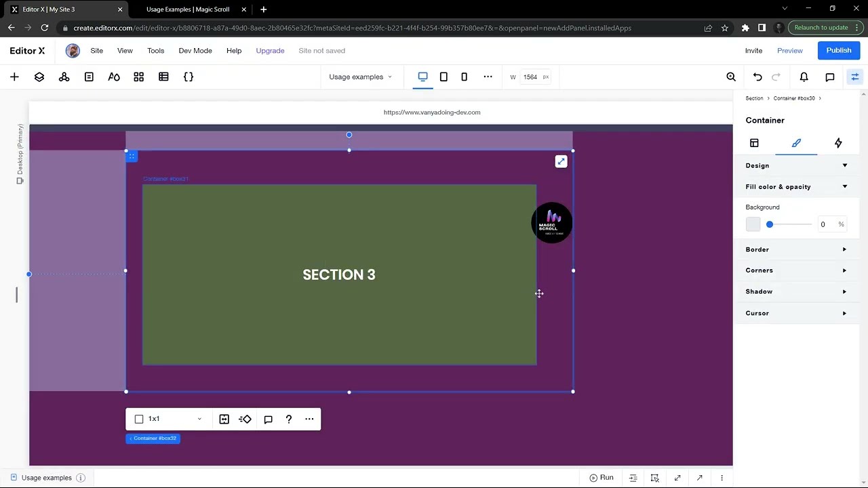Click the user profile avatar
Image resolution: width=868 pixels, height=488 pixels.
tap(73, 51)
